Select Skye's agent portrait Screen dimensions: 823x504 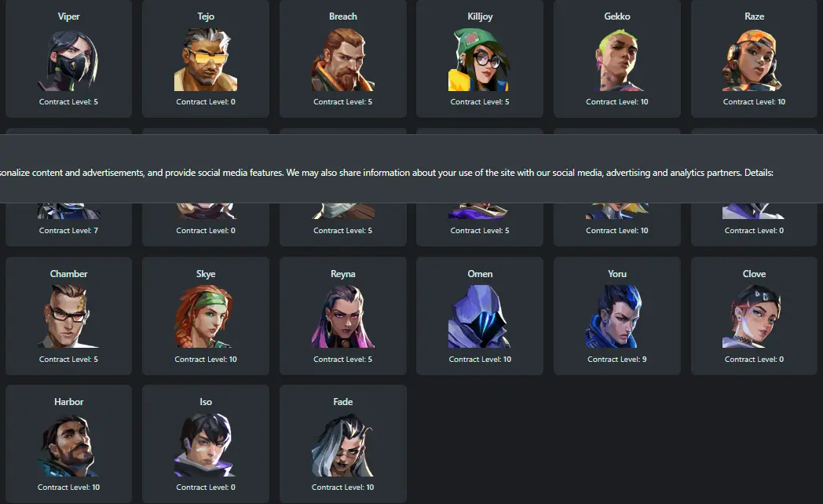(206, 316)
